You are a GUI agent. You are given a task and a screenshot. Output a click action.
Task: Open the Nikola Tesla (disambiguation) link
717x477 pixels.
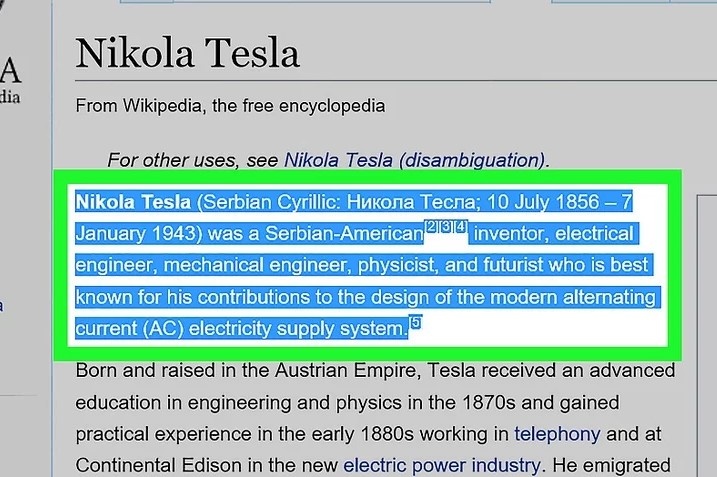click(x=414, y=159)
